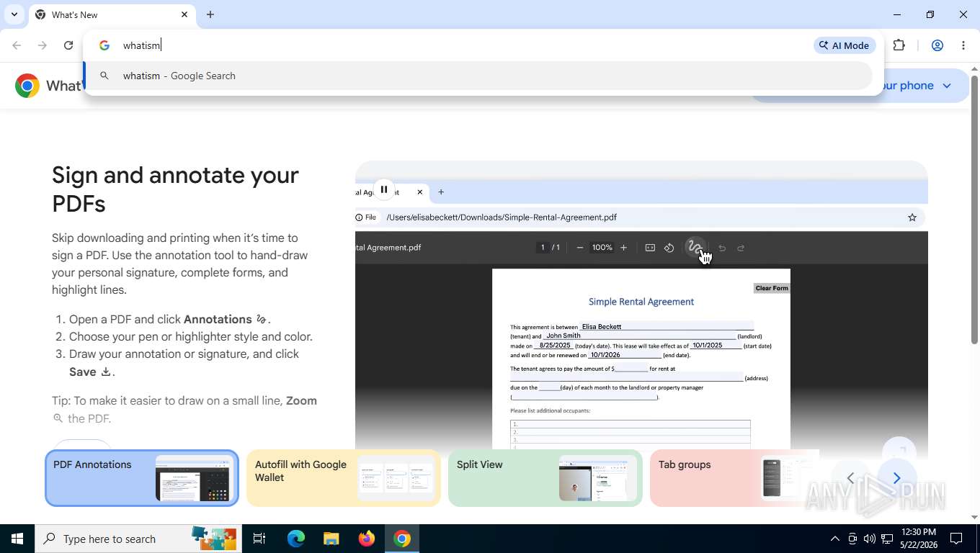980x553 pixels.
Task: Open the Chrome profile icon
Action: [937, 45]
